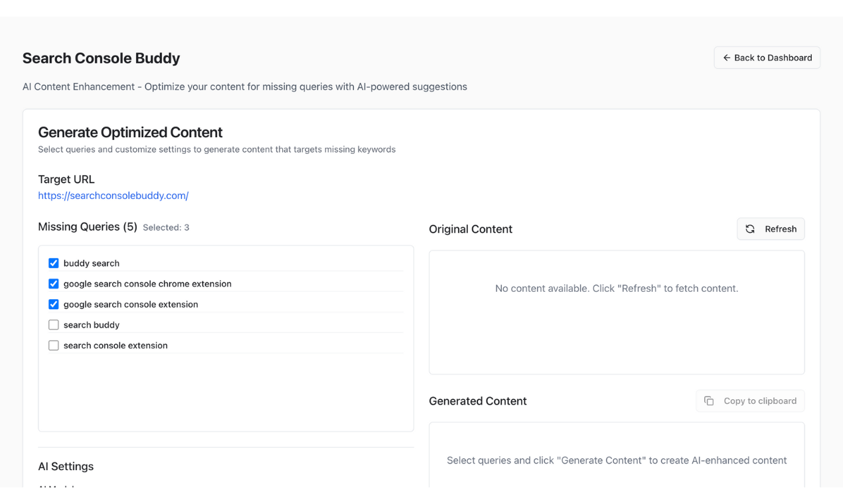Enable the "search buddy" checkbox
843x504 pixels.
54,325
